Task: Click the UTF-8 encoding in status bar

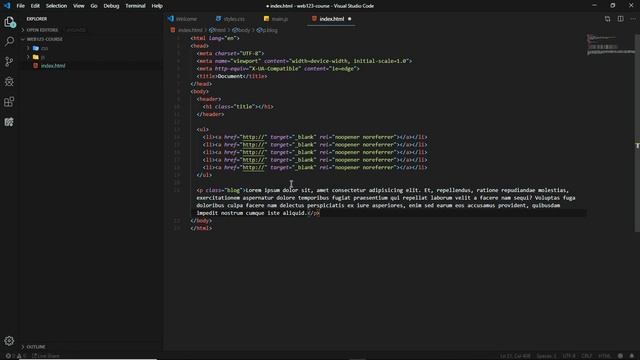Action: [569, 356]
